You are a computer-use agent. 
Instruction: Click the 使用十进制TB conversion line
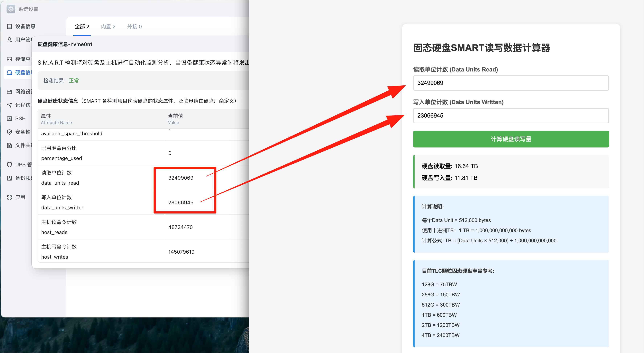click(x=476, y=230)
